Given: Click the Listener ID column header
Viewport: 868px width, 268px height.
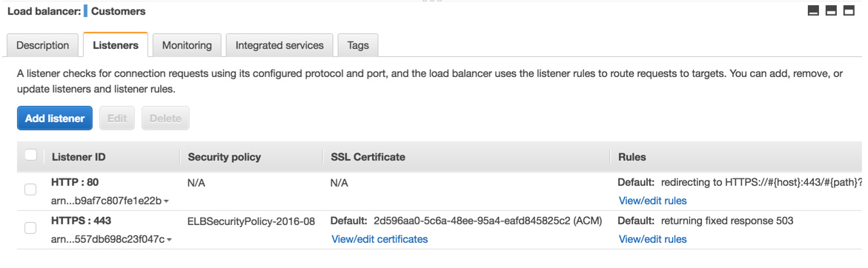Looking at the screenshot, I should [79, 157].
